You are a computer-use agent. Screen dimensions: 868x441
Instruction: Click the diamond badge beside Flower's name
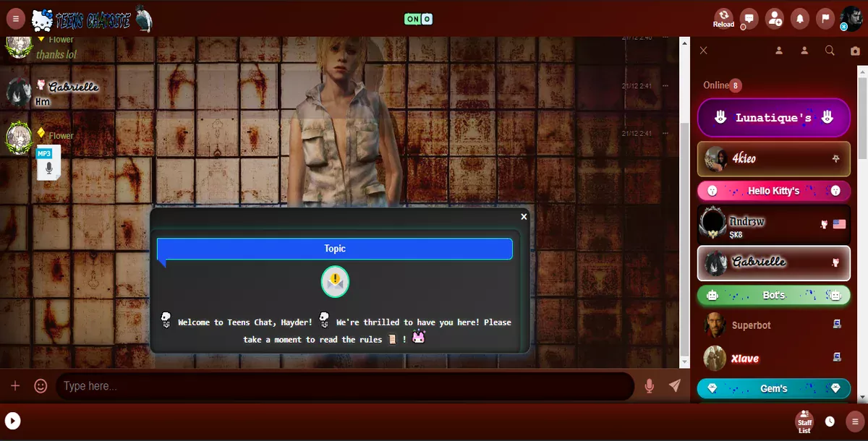coord(41,133)
